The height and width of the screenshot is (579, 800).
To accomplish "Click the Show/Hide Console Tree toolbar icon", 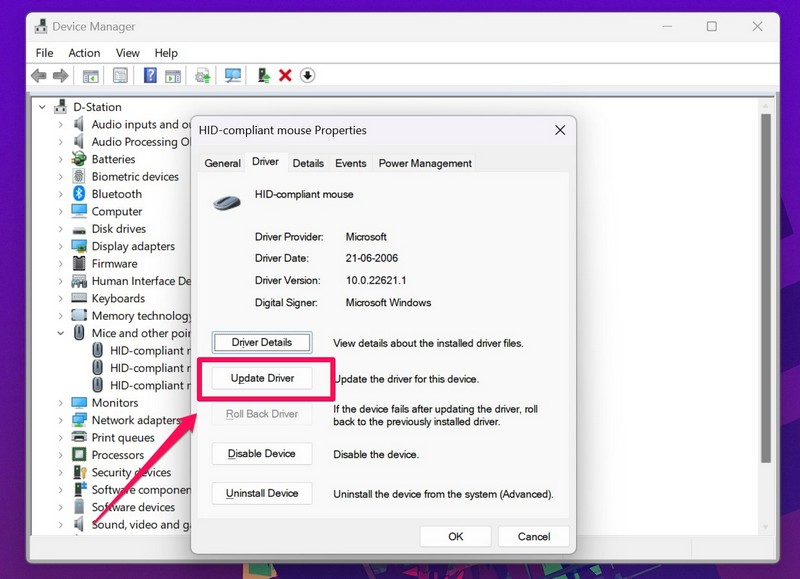I will pos(91,76).
